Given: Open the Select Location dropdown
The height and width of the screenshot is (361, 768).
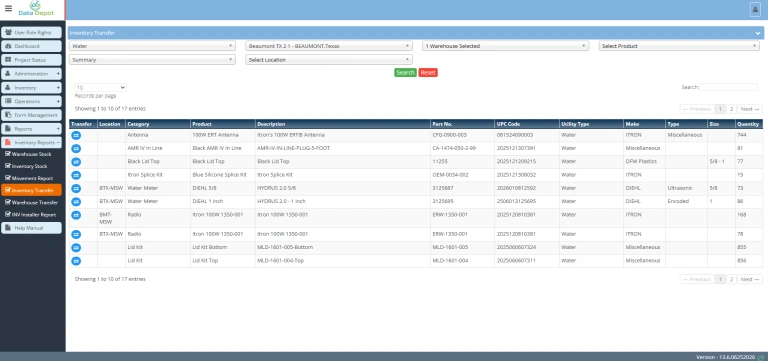Looking at the screenshot, I should tap(329, 60).
